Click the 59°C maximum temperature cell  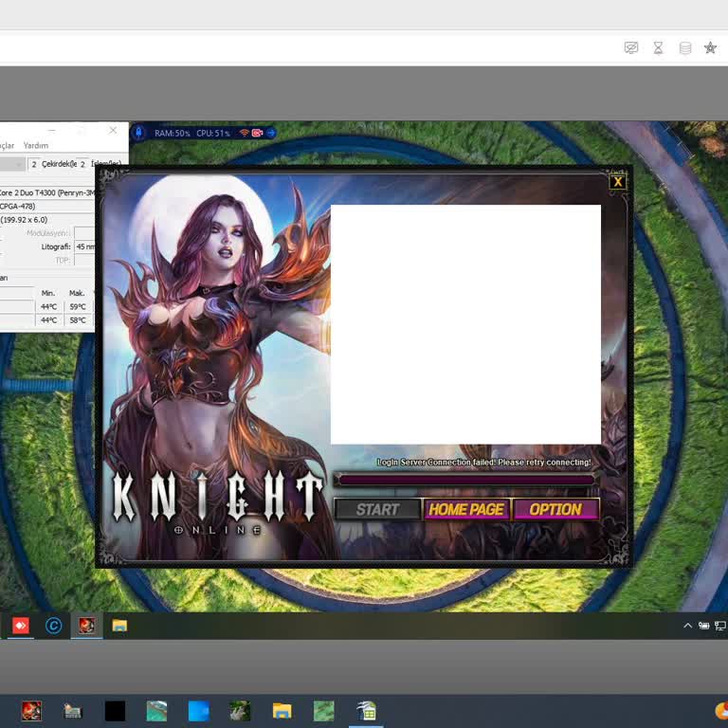[x=78, y=306]
